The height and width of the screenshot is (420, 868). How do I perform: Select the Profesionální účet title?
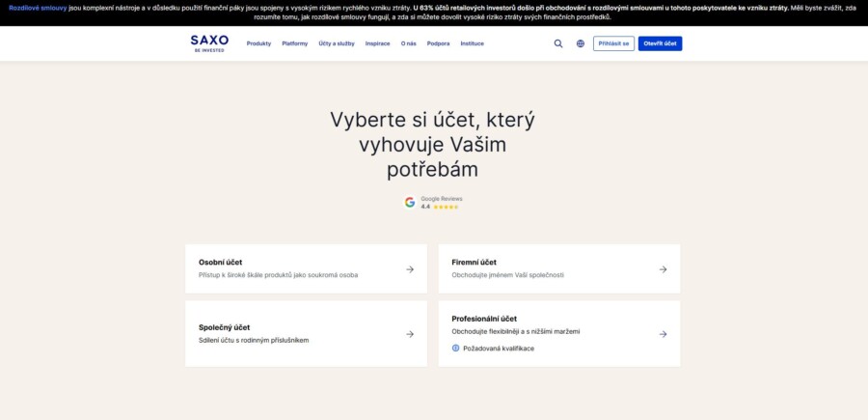pyautogui.click(x=484, y=319)
